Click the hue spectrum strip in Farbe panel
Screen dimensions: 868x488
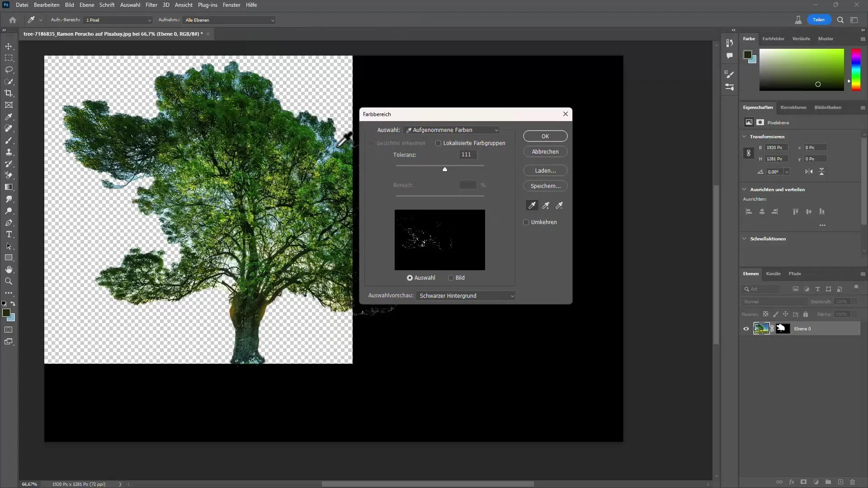click(856, 70)
